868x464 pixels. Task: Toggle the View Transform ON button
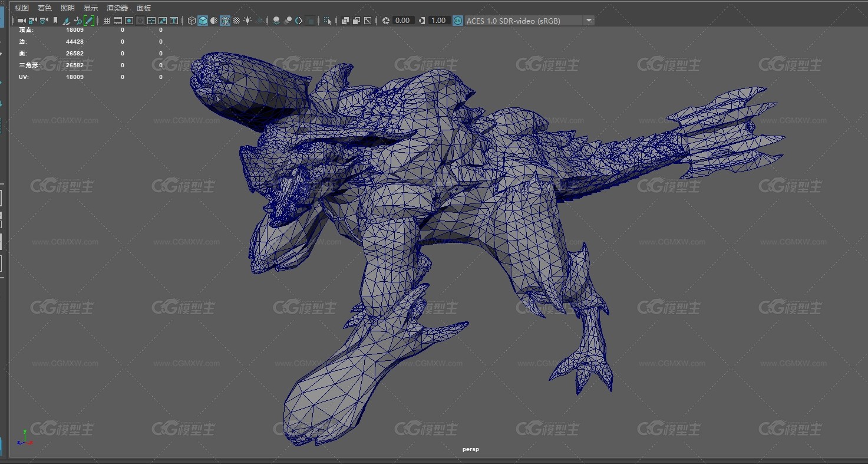click(458, 21)
